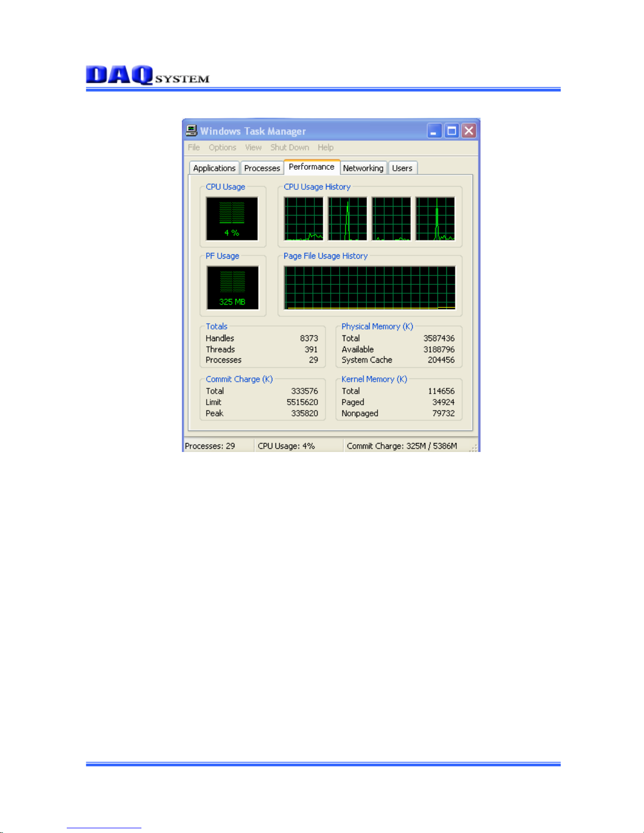Switch to the Networking tab
The height and width of the screenshot is (833, 644).
pos(363,168)
